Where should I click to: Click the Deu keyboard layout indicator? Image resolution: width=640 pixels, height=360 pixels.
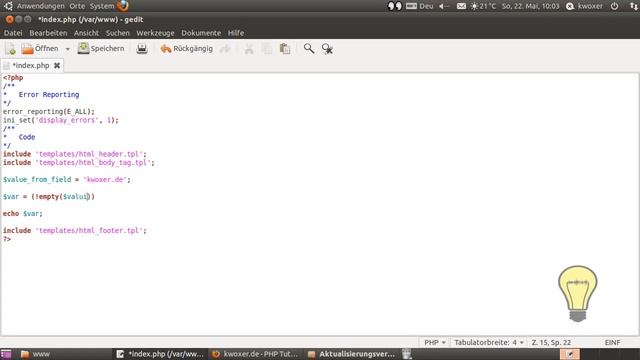click(x=420, y=6)
